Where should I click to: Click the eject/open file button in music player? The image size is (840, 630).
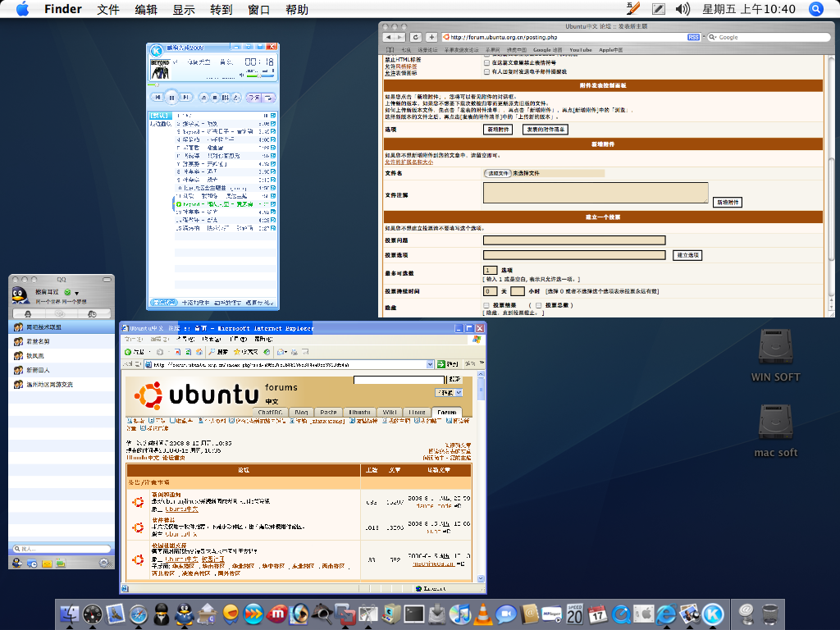[x=204, y=98]
